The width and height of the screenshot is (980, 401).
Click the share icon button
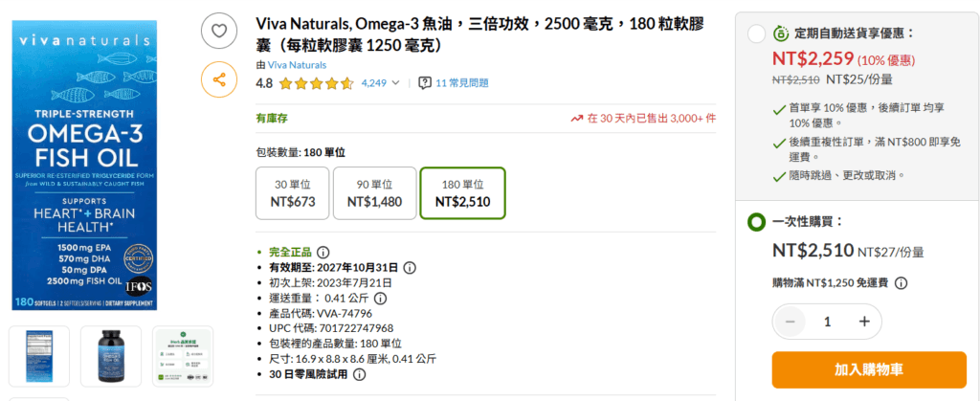click(x=219, y=79)
